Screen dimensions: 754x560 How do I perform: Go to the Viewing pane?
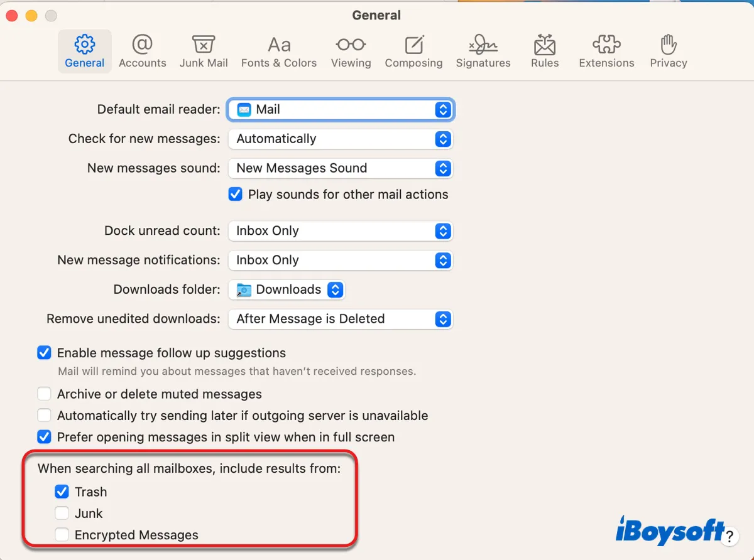351,51
